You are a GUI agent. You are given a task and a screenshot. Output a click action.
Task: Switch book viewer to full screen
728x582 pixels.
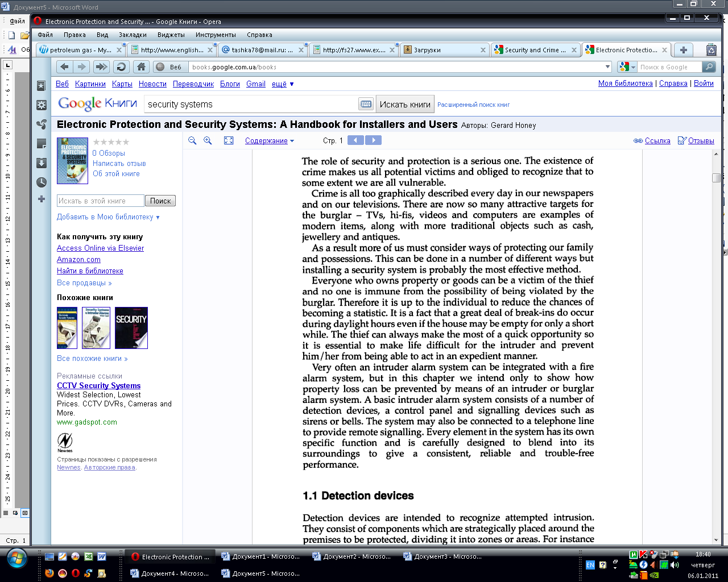(229, 140)
